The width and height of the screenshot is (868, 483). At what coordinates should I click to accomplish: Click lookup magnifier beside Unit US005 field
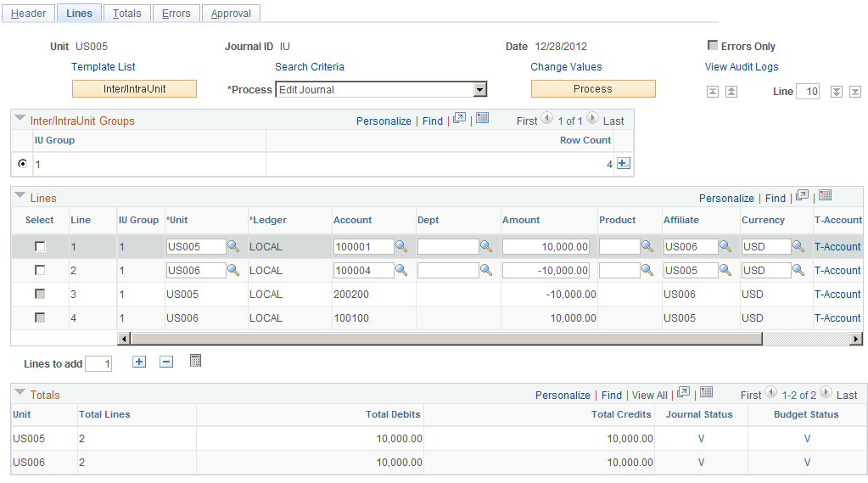233,246
